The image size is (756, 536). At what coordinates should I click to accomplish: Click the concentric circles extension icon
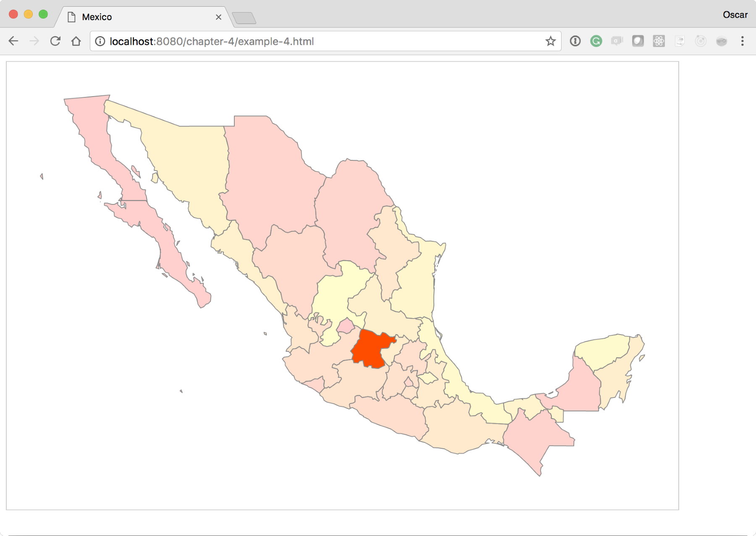tap(700, 41)
